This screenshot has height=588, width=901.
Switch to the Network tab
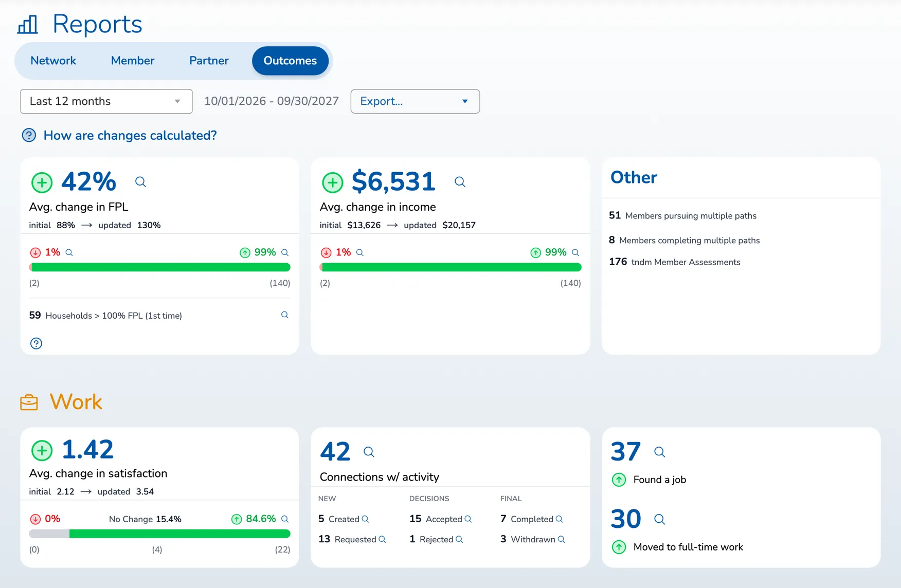(x=53, y=61)
